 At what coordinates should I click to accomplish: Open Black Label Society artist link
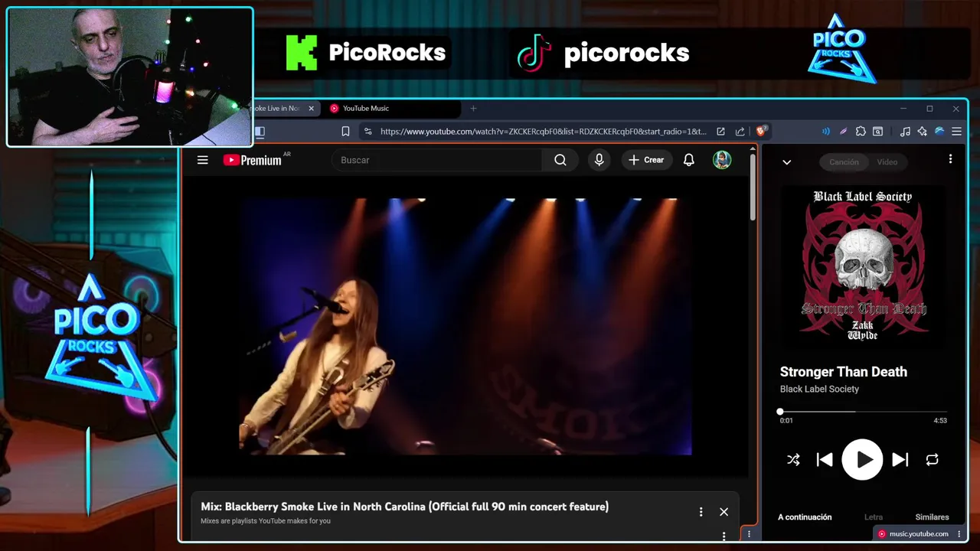tap(819, 389)
